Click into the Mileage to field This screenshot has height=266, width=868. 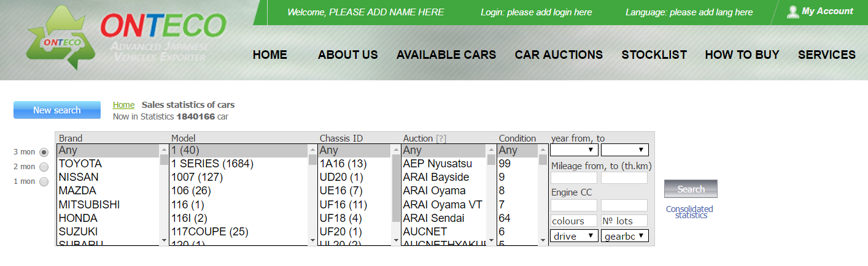[x=624, y=178]
